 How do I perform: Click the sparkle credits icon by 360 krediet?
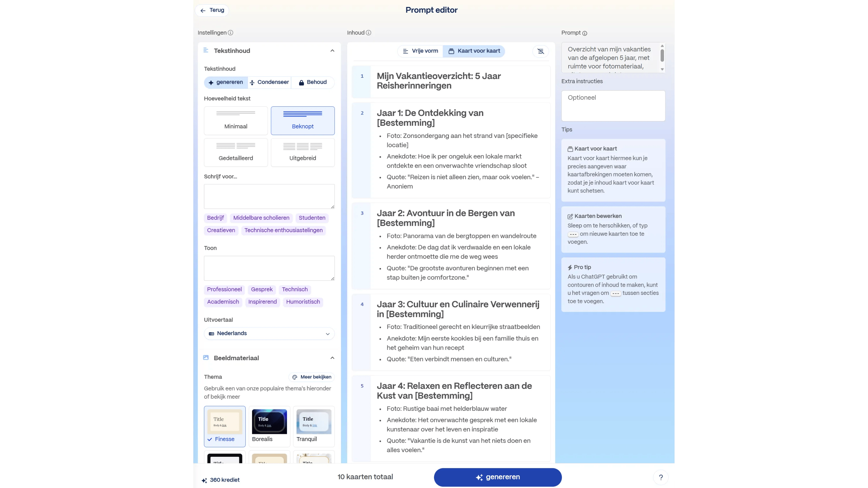coord(204,480)
